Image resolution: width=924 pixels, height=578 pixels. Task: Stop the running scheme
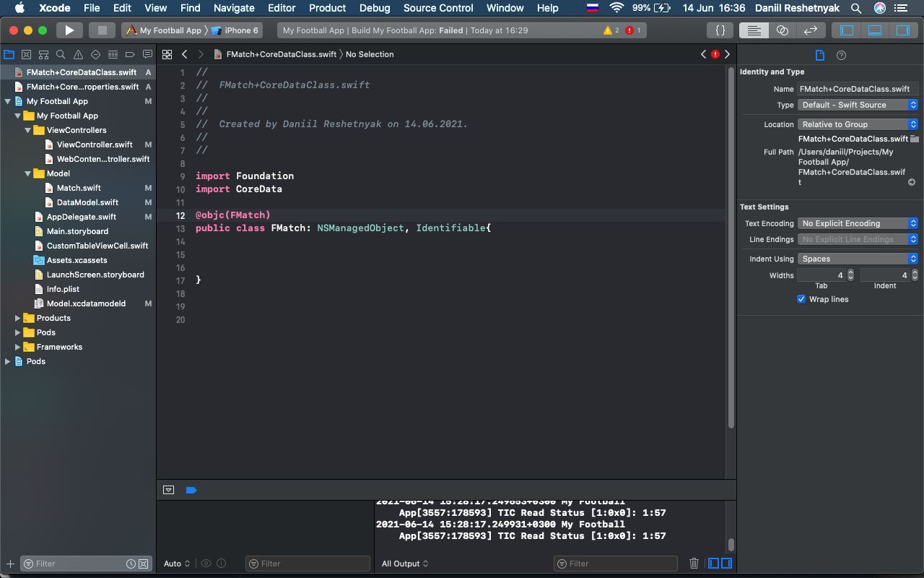(102, 30)
